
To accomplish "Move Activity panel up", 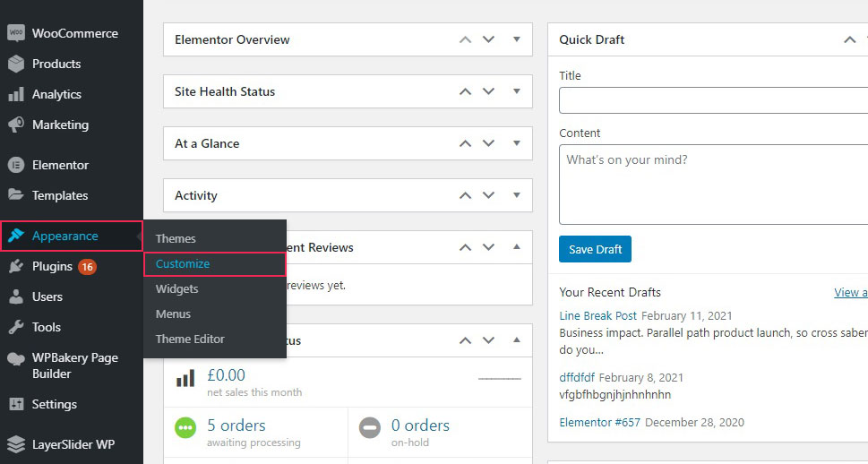I will (x=466, y=195).
